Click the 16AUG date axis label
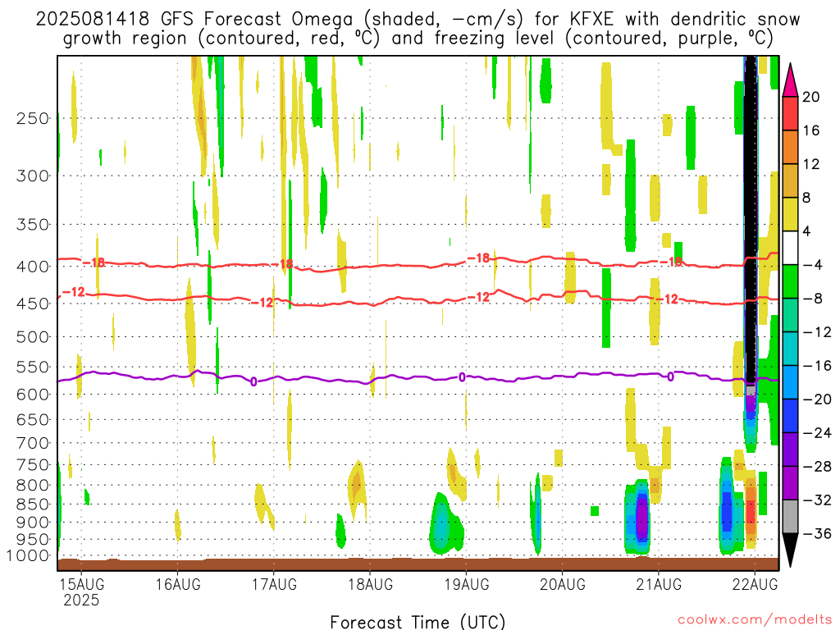This screenshot has height=630, width=840. coord(178,583)
